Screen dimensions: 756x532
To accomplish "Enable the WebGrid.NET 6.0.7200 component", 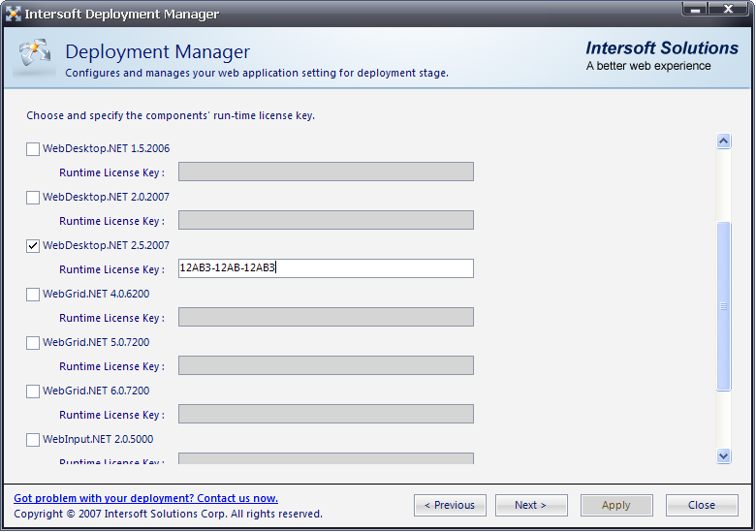I will click(x=33, y=391).
